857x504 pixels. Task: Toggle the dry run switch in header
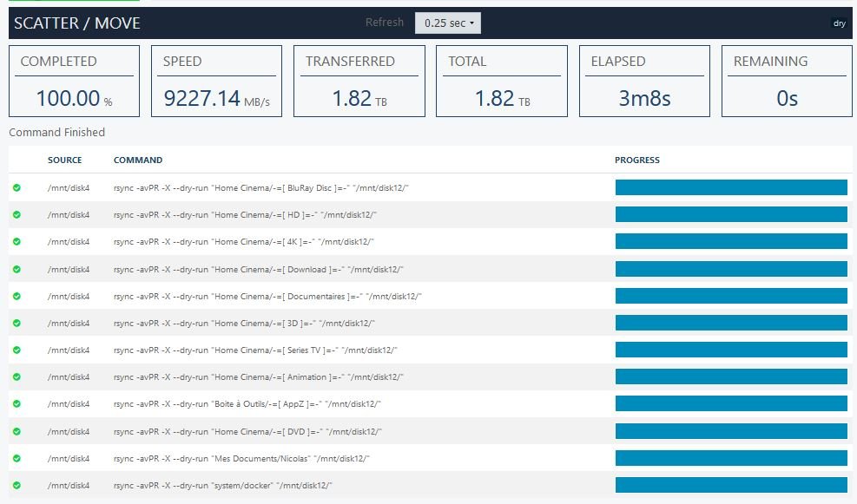click(839, 23)
